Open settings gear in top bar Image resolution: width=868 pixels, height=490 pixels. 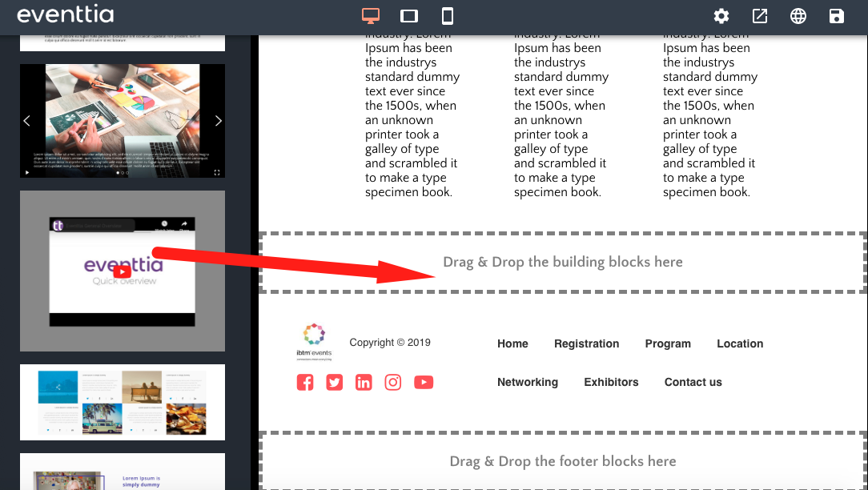click(x=721, y=16)
